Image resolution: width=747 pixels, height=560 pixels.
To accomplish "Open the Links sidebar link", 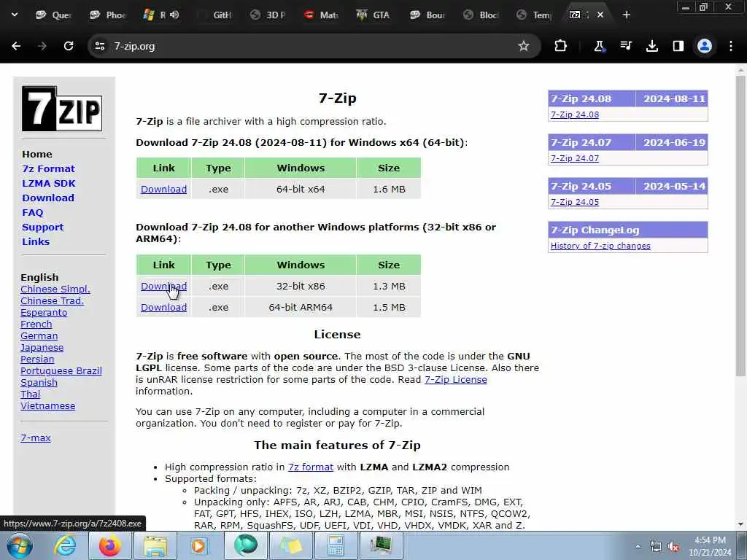I will point(36,241).
